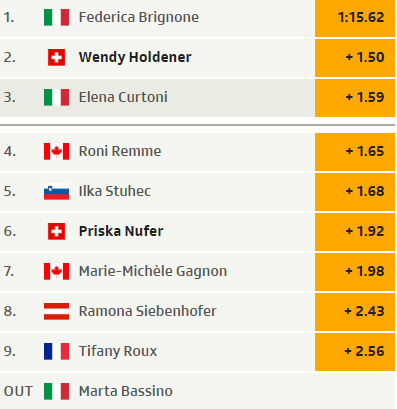This screenshot has width=397, height=409.
Task: Click rank number 8. for Ramona Siebenhofer
Action: point(10,311)
